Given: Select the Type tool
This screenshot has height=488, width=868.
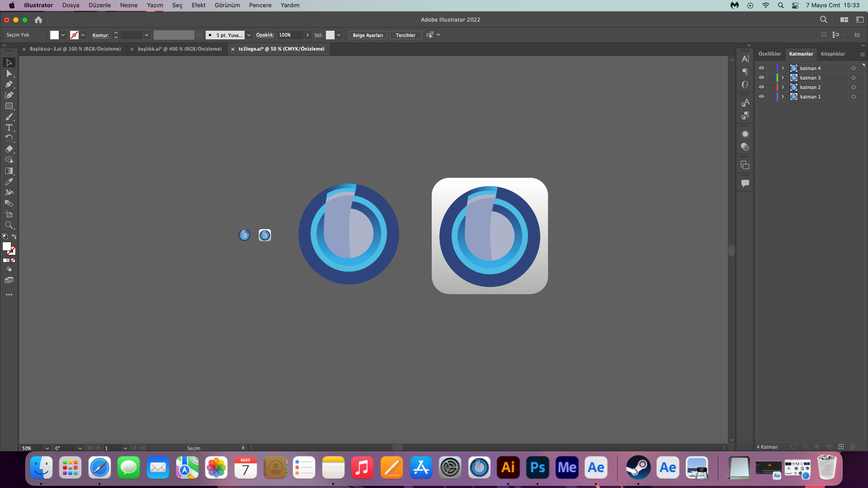Looking at the screenshot, I should (x=9, y=128).
